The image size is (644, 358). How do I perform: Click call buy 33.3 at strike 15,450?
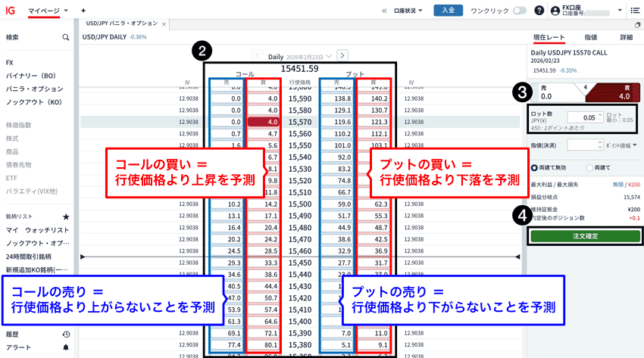coord(263,263)
